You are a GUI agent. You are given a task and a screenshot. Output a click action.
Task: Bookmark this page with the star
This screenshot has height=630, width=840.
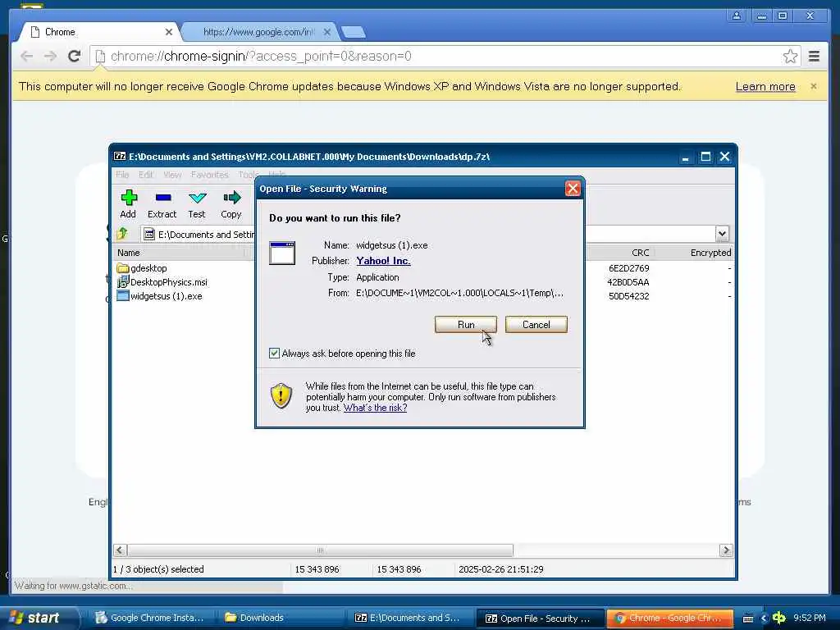pyautogui.click(x=790, y=57)
